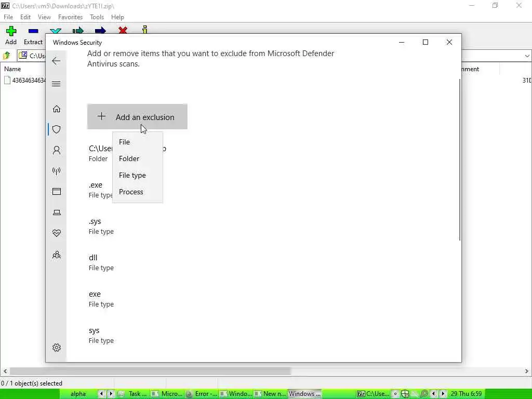
Task: Open Virus & threat protection shield
Action: [57, 129]
